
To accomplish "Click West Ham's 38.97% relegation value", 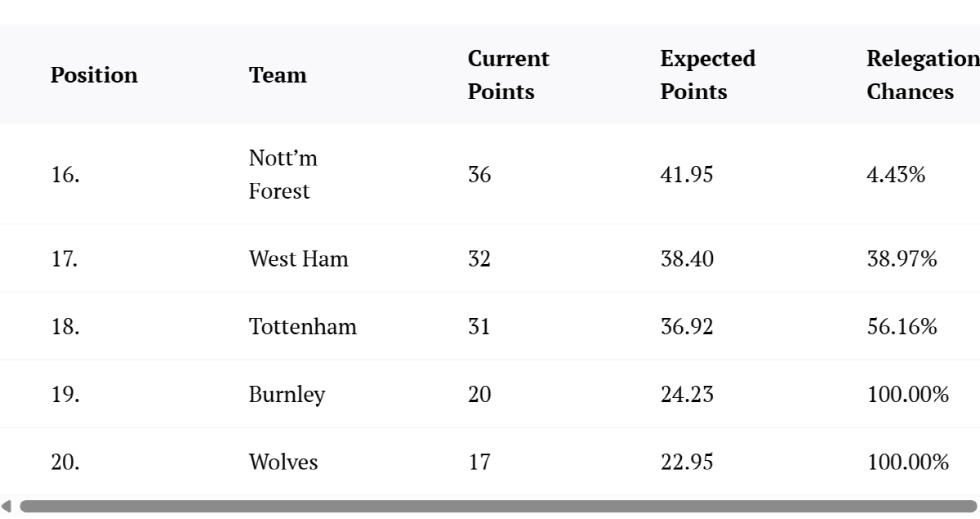I will (x=902, y=259).
